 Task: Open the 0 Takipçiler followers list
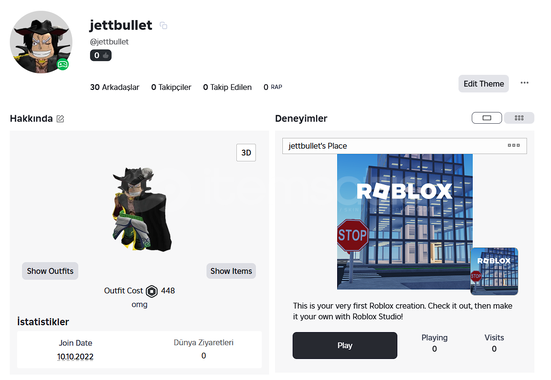(x=171, y=87)
